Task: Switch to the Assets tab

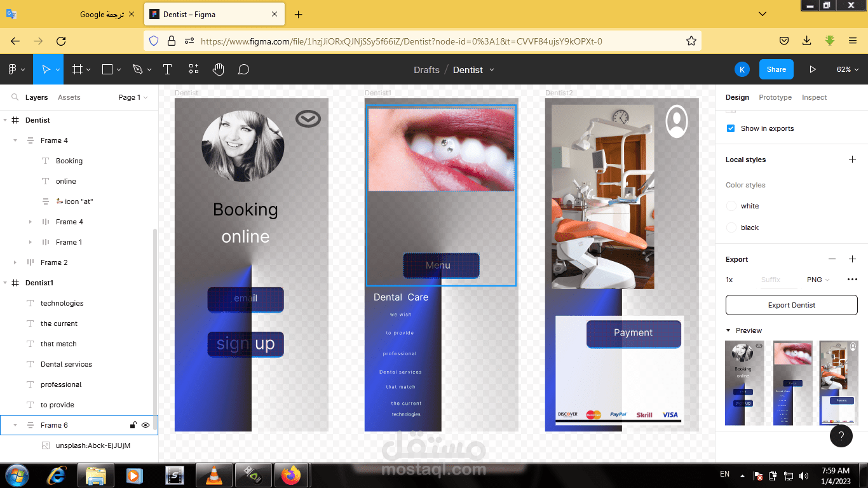Action: pyautogui.click(x=69, y=97)
